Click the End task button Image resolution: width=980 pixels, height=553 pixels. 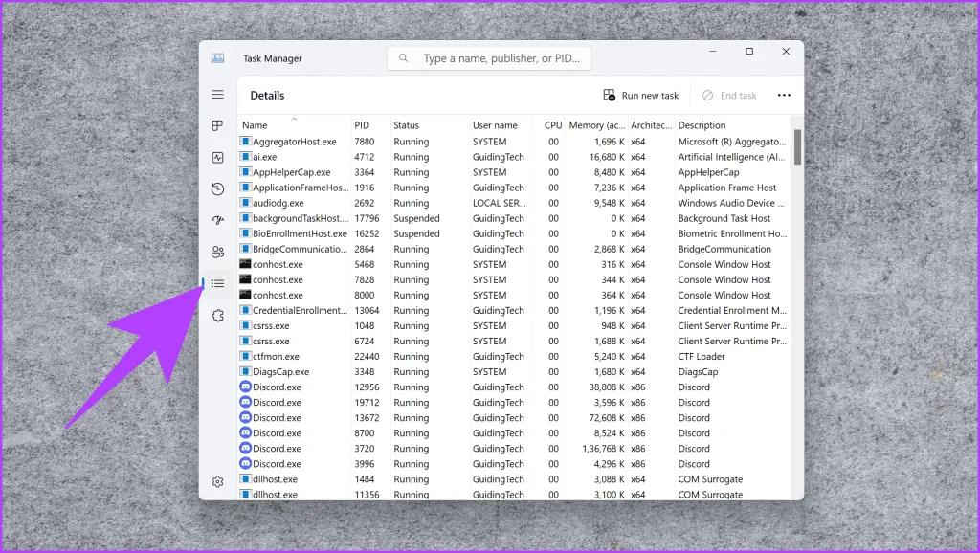[x=729, y=96]
